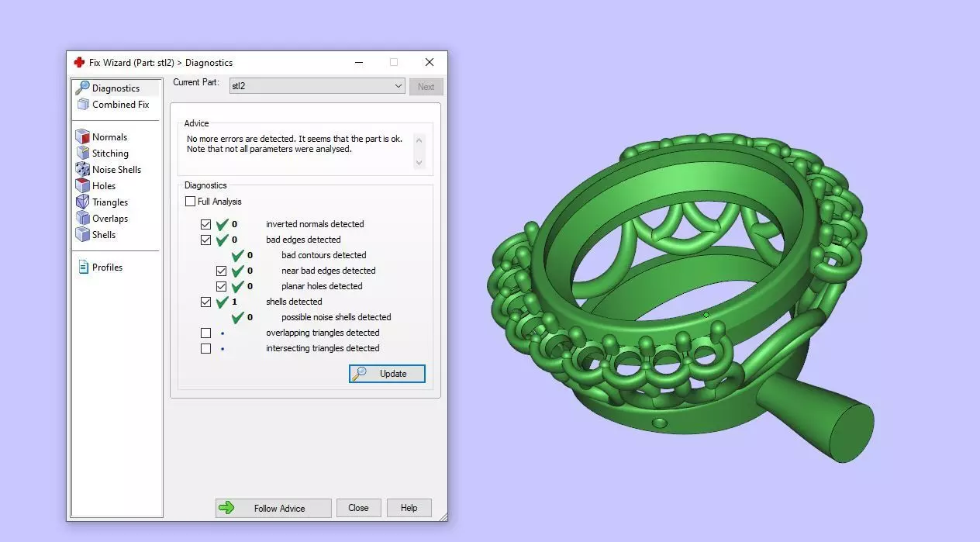Screen dimensions: 980x542
Task: Enable intersecting triangles detected checkbox
Action: 205,348
